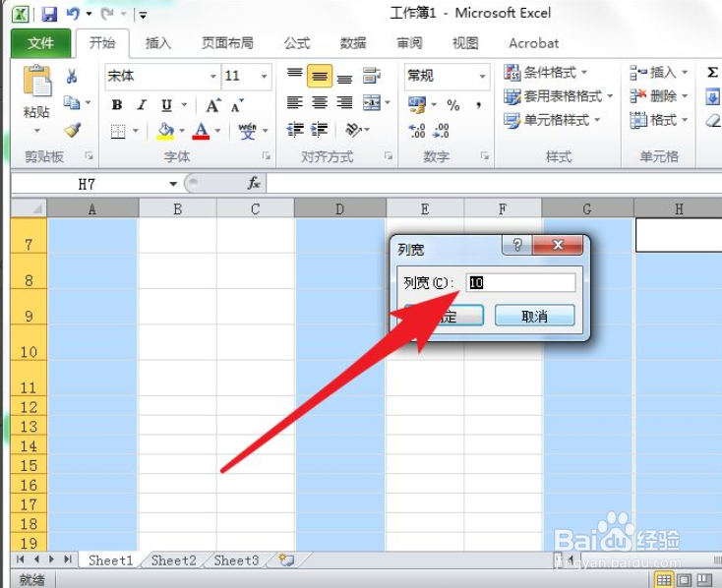Image resolution: width=722 pixels, height=588 pixels.
Task: Toggle Bold formatting
Action: point(117,105)
